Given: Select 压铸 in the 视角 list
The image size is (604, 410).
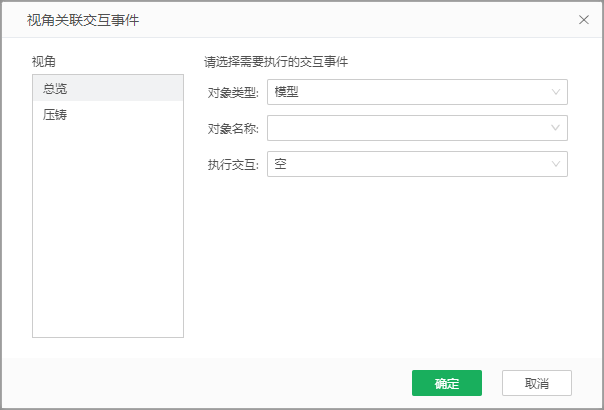Looking at the screenshot, I should [x=55, y=115].
